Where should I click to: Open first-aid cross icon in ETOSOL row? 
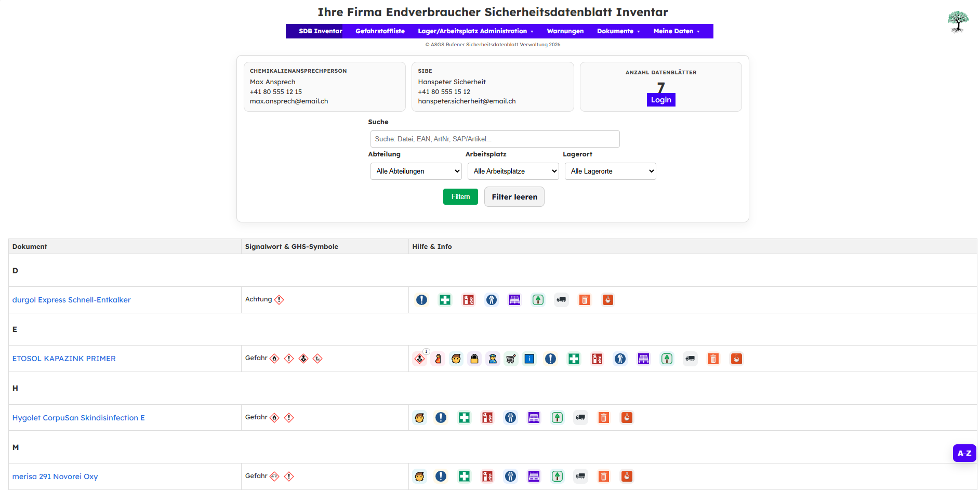pos(574,359)
